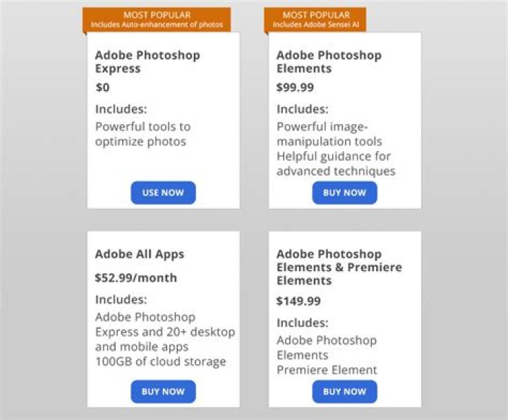Click the Photoshop Elements & Premiere Elements title
Viewport: 508px width, 420px height.
click(x=339, y=268)
